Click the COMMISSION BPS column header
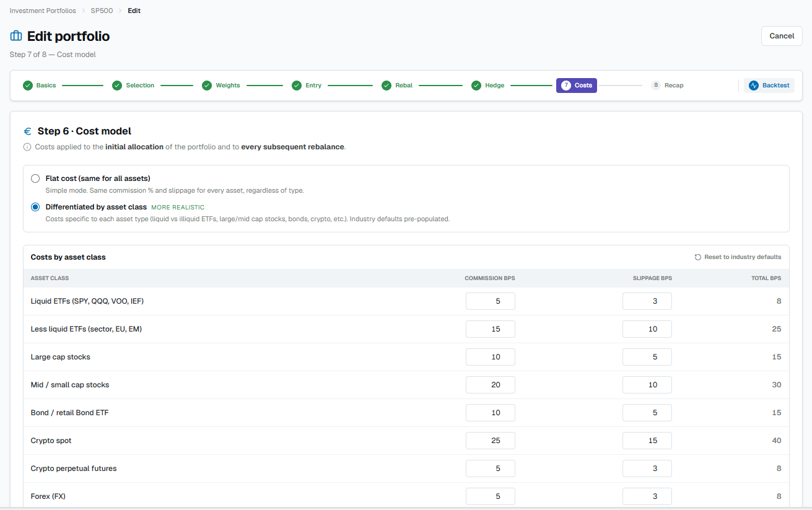Image resolution: width=812 pixels, height=510 pixels. pyautogui.click(x=490, y=278)
